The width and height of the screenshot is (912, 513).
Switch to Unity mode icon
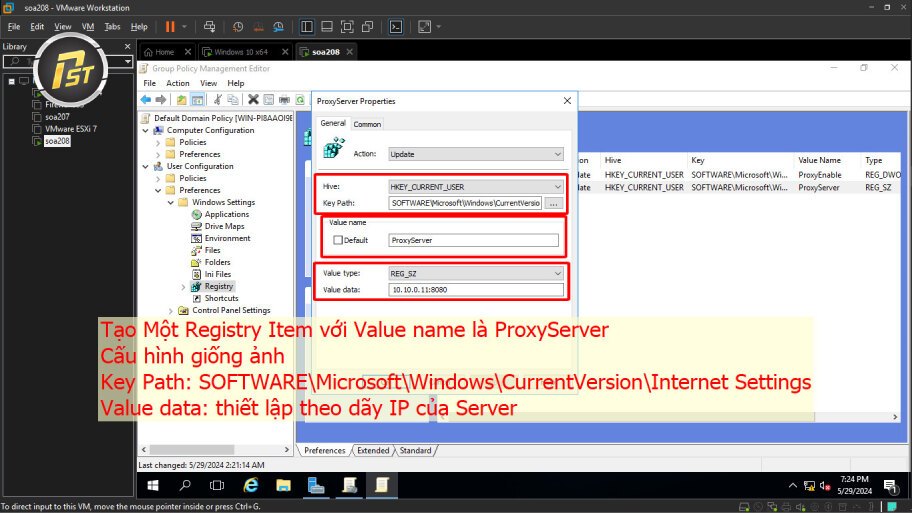click(367, 27)
